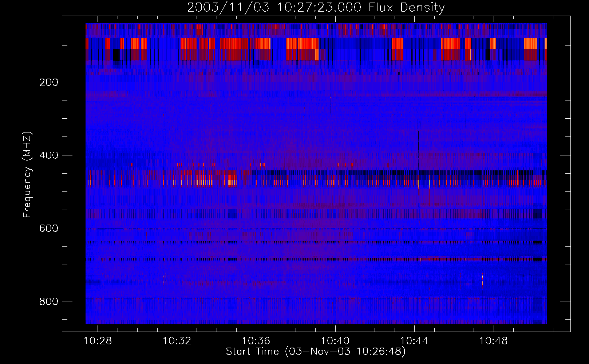Click the 'Start Time (03-Nov-03 10:26:48)' label
This screenshot has width=589, height=364.
[316, 352]
